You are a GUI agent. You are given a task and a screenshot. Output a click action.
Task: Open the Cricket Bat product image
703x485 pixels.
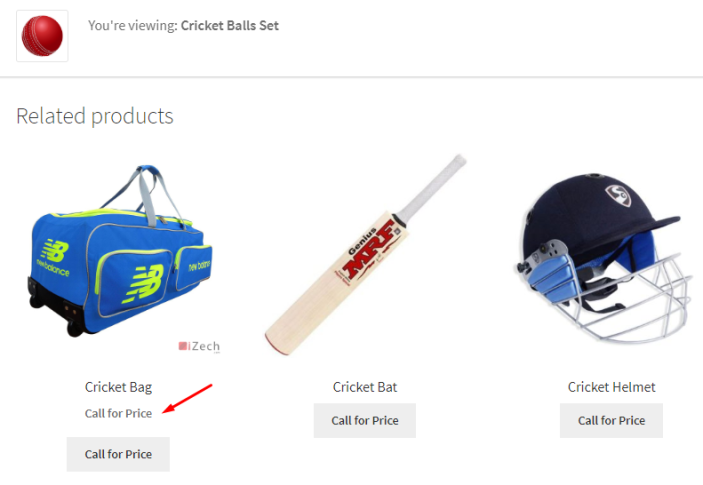tap(365, 255)
